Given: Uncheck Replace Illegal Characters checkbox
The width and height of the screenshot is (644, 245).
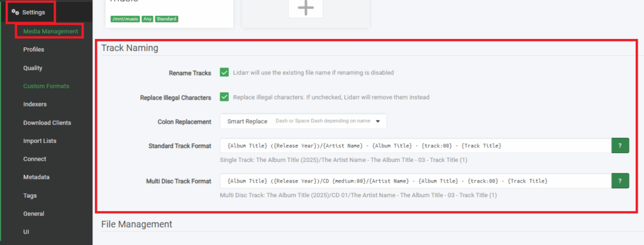Looking at the screenshot, I should [x=225, y=97].
